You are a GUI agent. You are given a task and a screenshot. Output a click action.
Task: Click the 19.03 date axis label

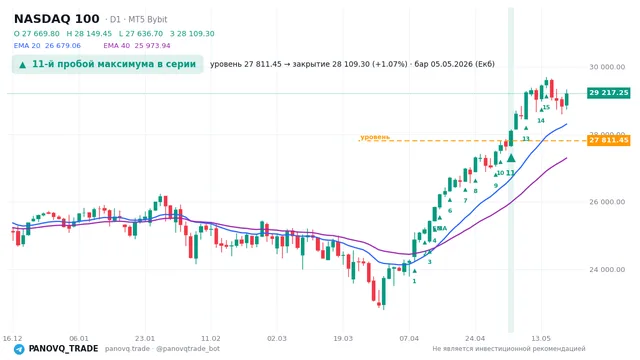coord(343,338)
